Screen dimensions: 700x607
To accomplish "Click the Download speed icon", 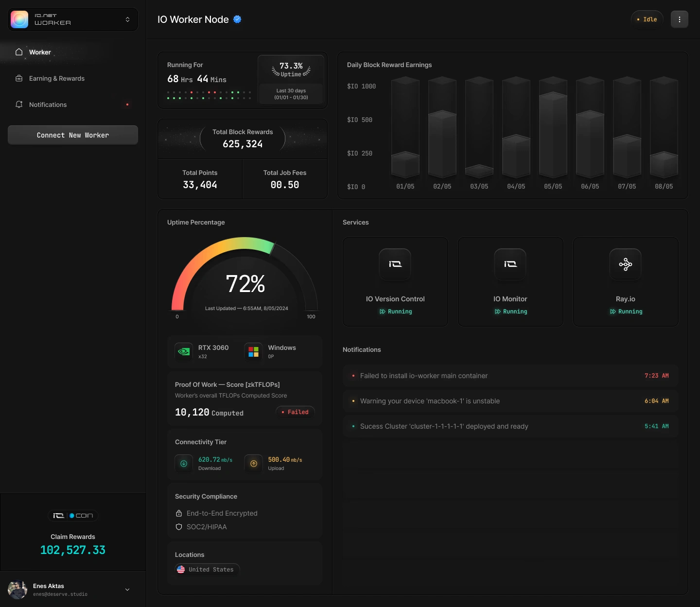I will 184,464.
